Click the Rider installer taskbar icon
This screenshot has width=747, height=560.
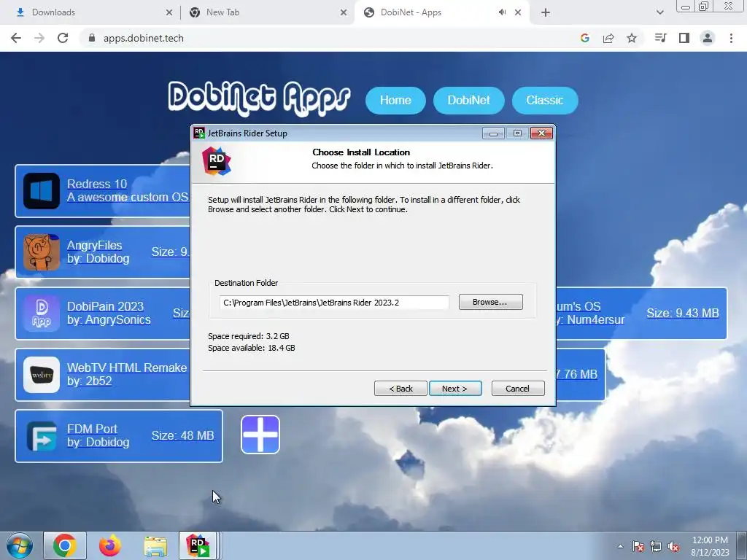tap(198, 545)
